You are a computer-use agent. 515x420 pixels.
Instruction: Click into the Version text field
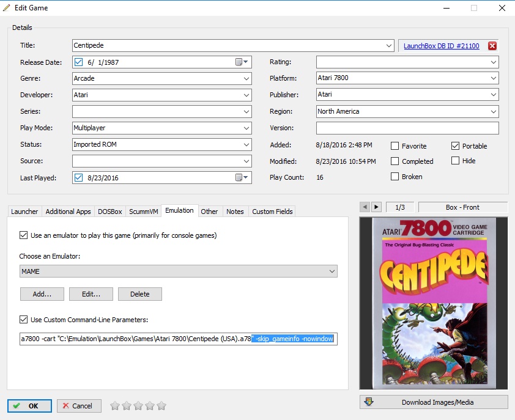point(407,128)
